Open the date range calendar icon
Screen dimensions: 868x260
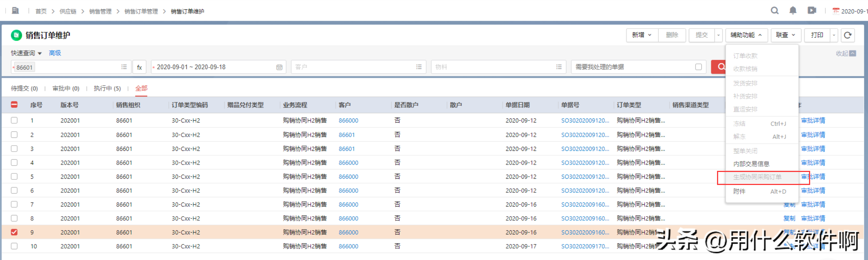[279, 67]
